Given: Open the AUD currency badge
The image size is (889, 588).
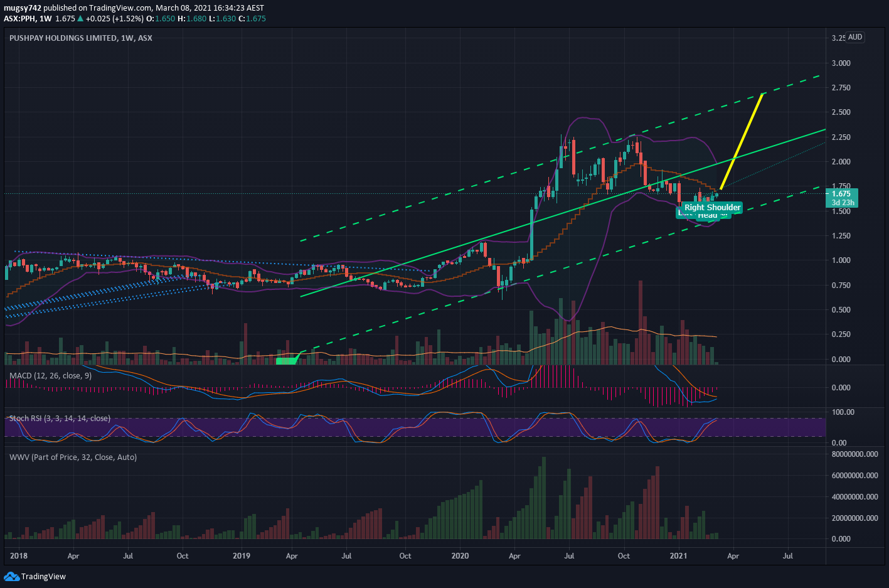Looking at the screenshot, I should pyautogui.click(x=855, y=37).
